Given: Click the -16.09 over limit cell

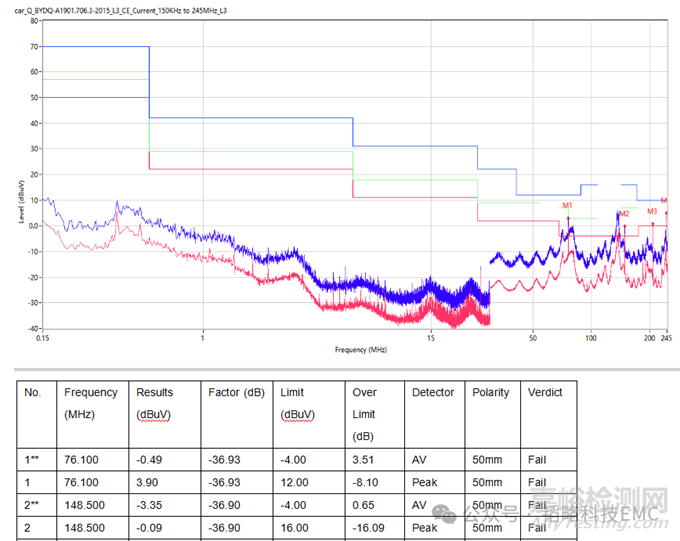Looking at the screenshot, I should (369, 528).
